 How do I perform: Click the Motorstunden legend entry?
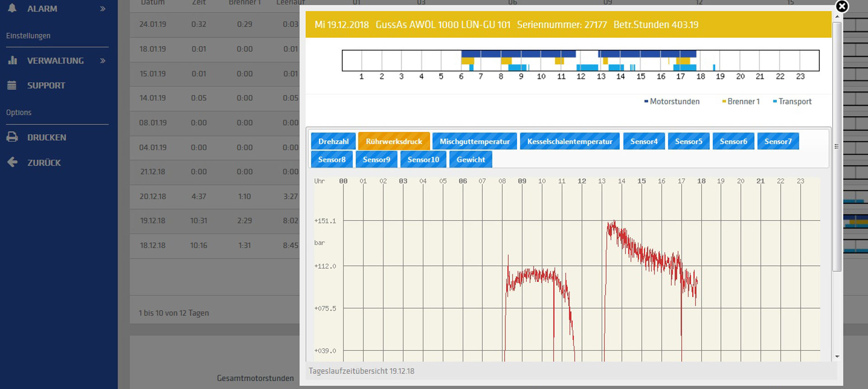tap(672, 101)
